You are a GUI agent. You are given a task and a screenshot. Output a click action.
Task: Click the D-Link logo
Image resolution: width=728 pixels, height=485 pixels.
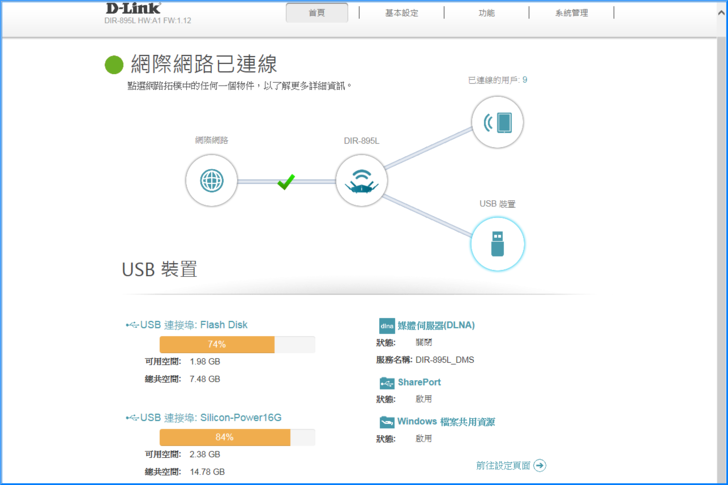tap(136, 9)
